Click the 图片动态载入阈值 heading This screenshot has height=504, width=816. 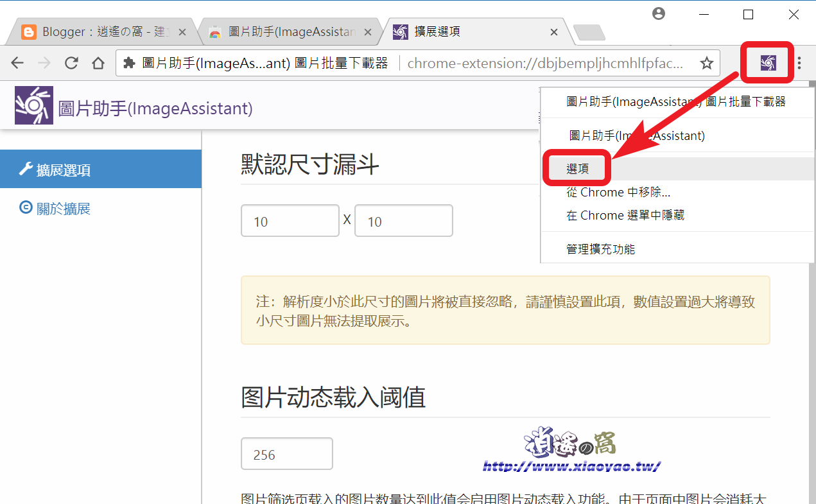333,398
